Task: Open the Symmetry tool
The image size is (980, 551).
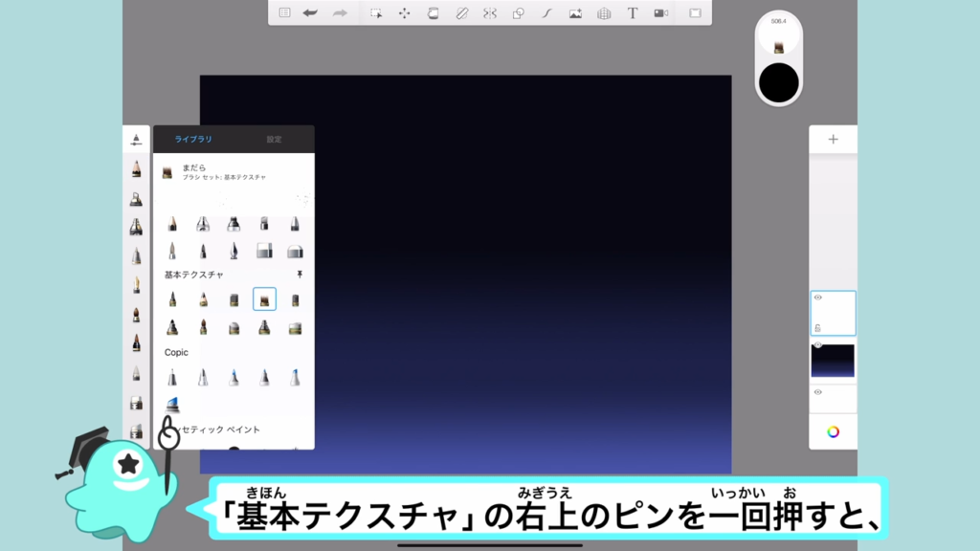Action: click(x=490, y=13)
